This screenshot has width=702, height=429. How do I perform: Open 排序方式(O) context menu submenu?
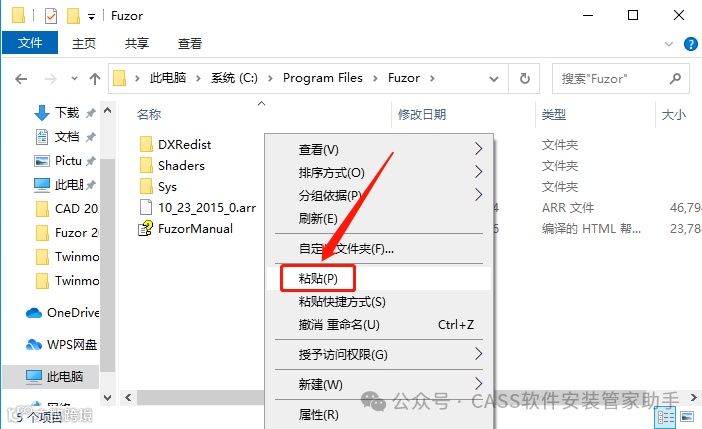click(x=379, y=172)
